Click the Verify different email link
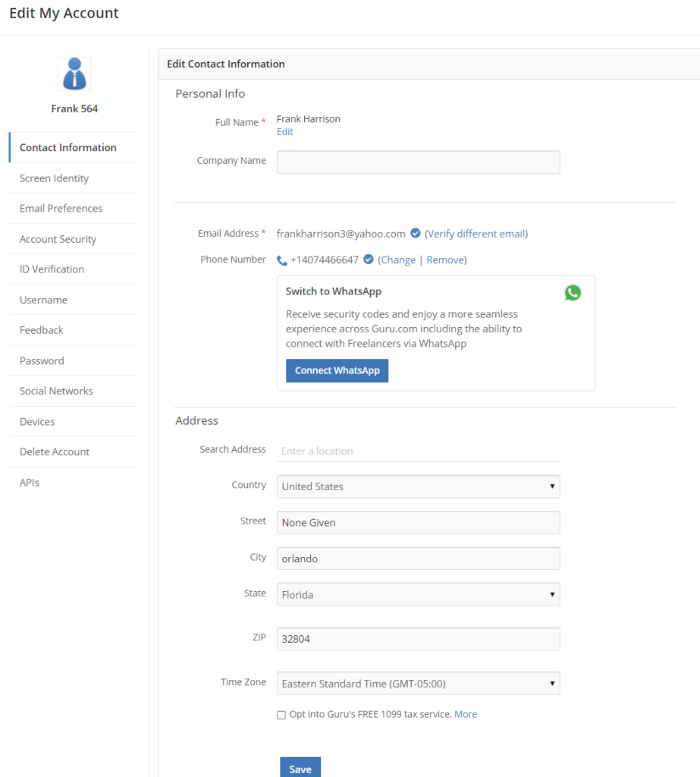The height and width of the screenshot is (777, 700). 476,234
